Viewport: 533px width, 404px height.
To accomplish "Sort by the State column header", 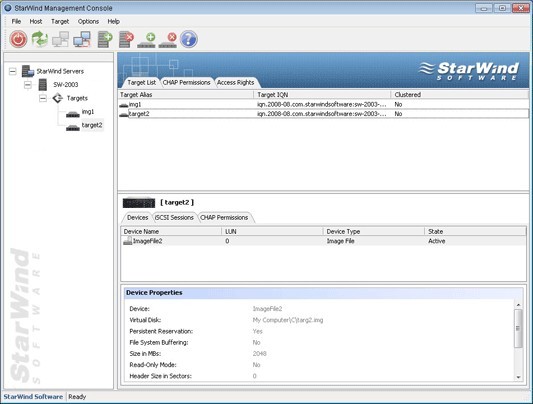I will tap(475, 231).
